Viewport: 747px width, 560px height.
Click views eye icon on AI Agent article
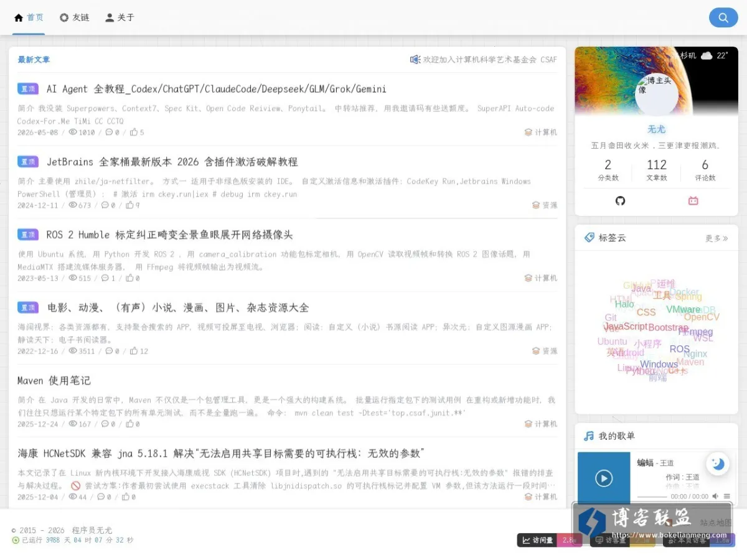tap(73, 132)
